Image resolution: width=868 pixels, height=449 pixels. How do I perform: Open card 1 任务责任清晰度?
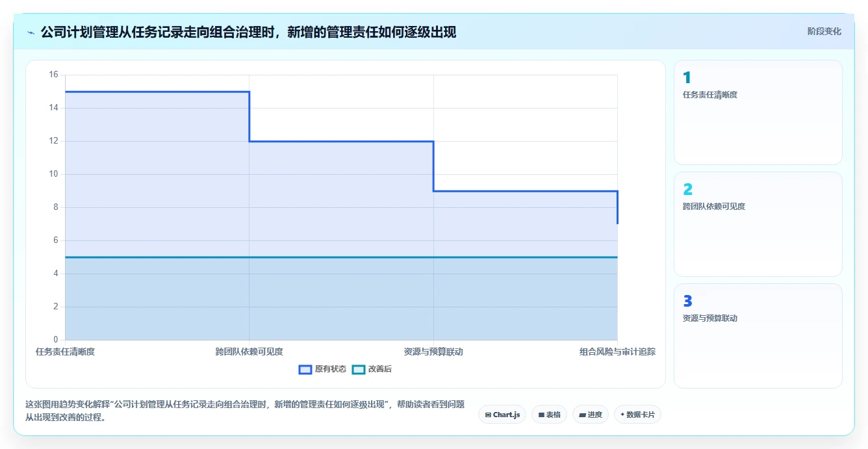[758, 112]
